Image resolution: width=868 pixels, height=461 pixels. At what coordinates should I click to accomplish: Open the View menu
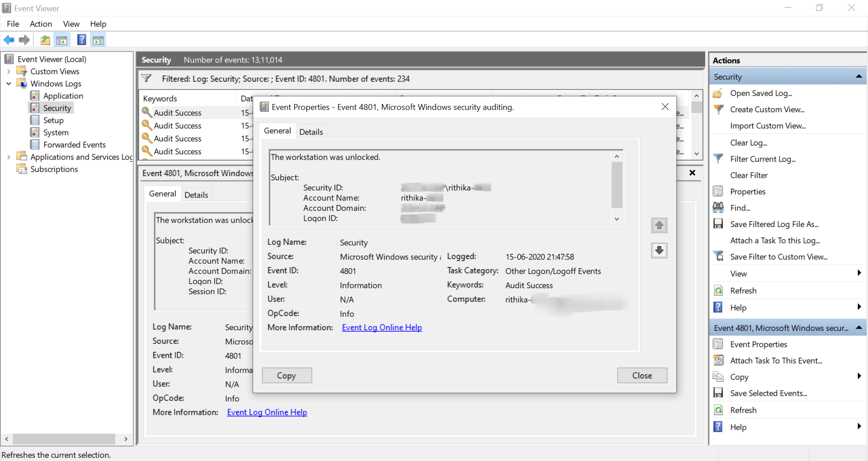(71, 24)
